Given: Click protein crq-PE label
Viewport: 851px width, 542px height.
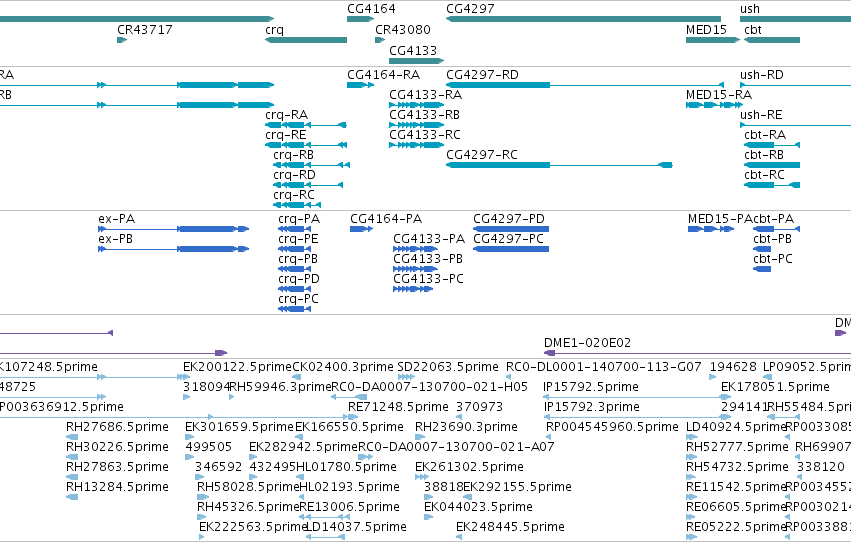Looking at the screenshot, I should [x=298, y=239].
